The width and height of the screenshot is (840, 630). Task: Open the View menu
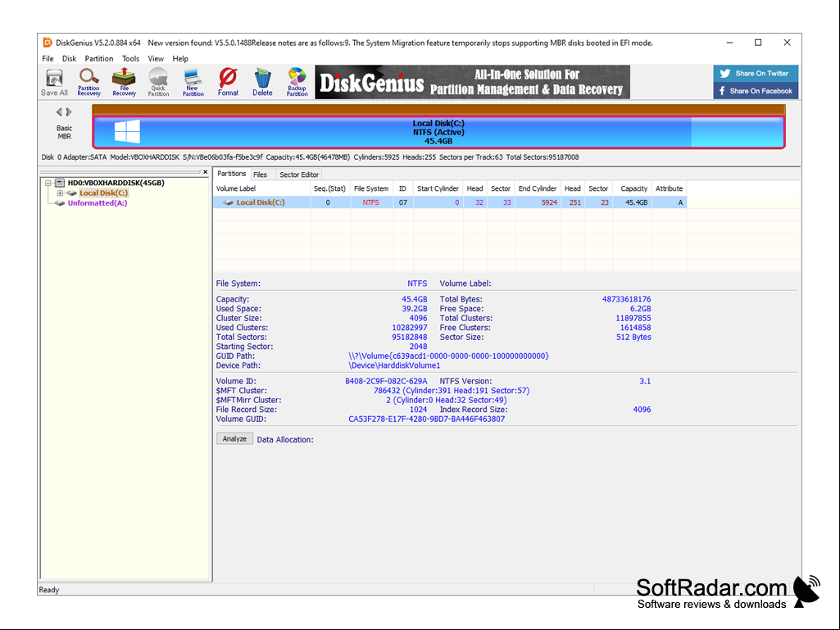(156, 58)
